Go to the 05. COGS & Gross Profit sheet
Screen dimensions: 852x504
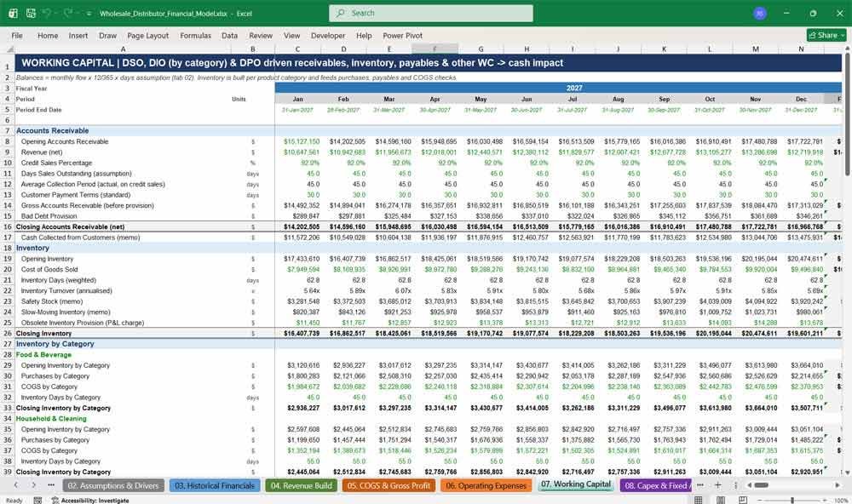389,485
